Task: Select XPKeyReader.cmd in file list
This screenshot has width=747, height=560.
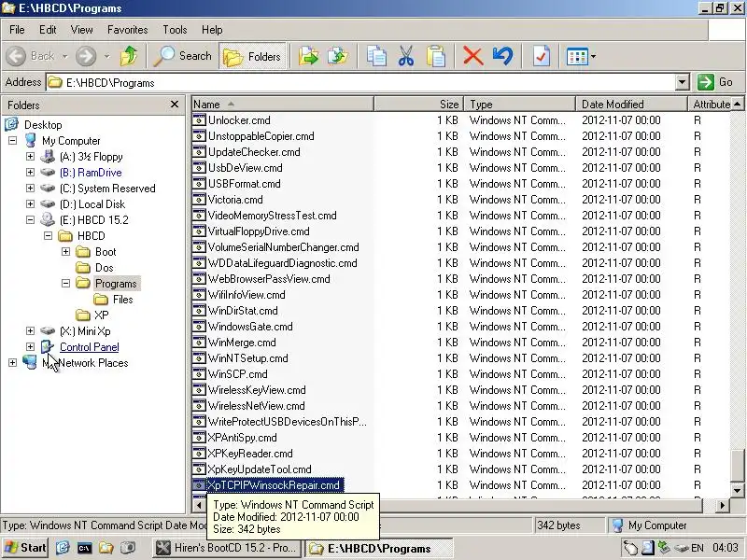Action: point(250,454)
